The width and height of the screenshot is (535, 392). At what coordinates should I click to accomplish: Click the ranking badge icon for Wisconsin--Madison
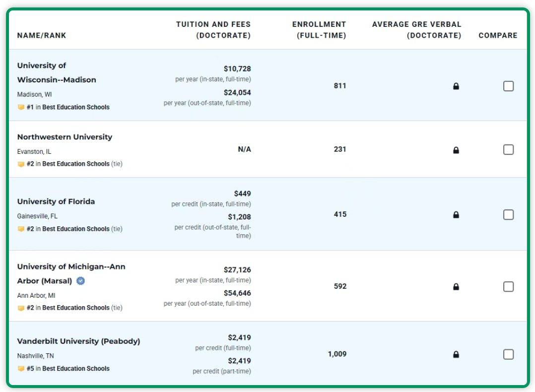tap(21, 107)
